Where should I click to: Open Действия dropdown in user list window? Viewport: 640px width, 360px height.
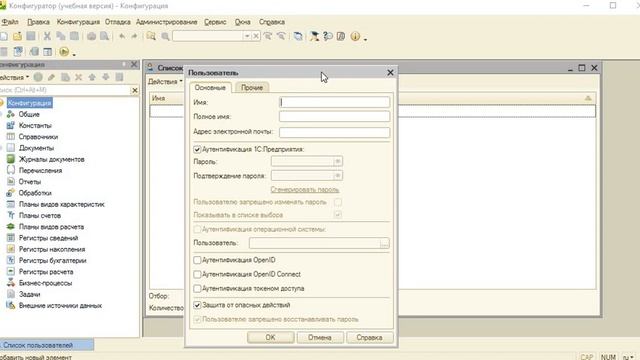pyautogui.click(x=165, y=82)
